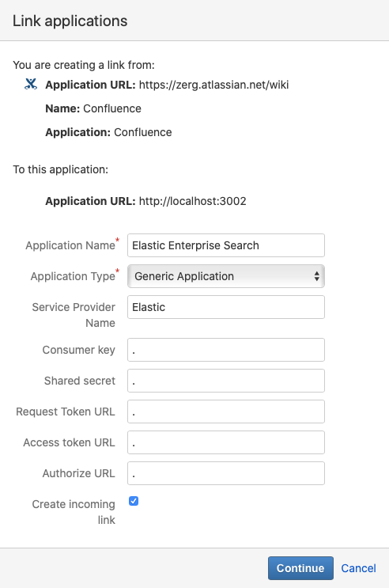Click the Continue button

(300, 568)
